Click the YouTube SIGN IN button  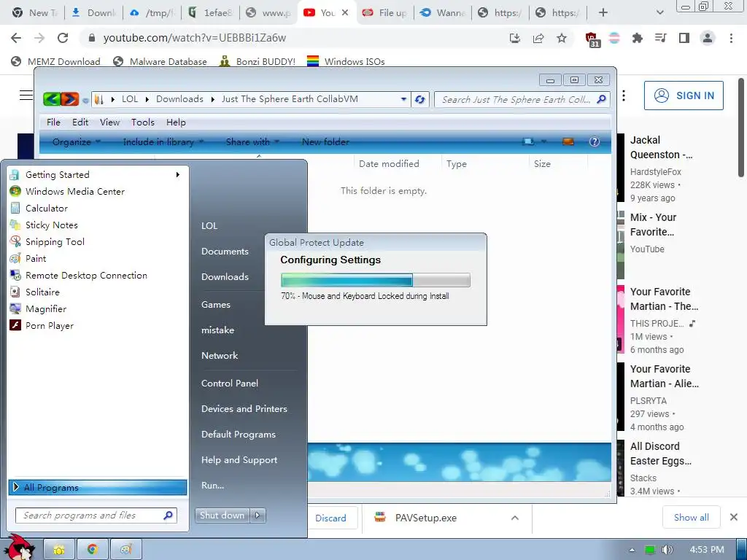[x=684, y=96]
